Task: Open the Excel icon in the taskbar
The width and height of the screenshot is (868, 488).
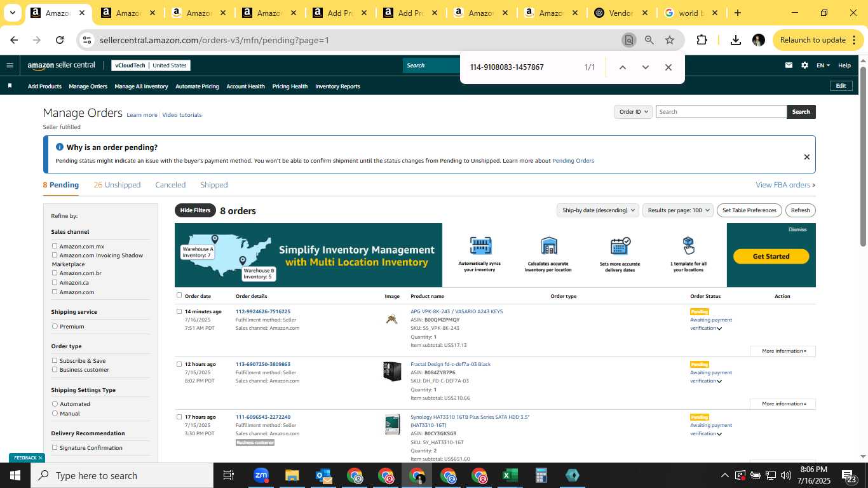Action: (510, 475)
